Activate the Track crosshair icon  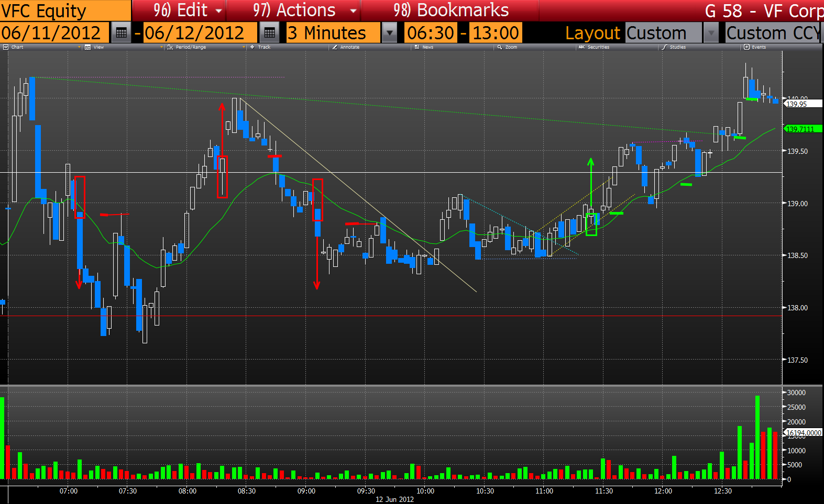[x=252, y=47]
